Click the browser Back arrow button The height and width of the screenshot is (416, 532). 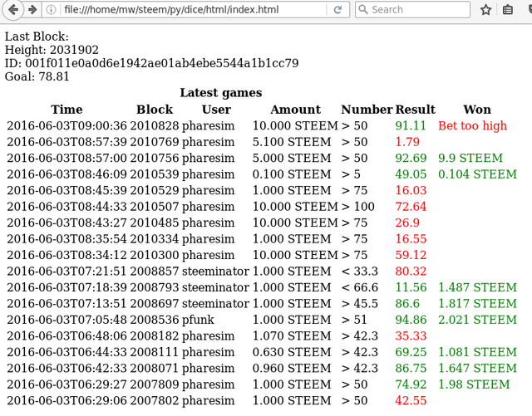tap(12, 10)
